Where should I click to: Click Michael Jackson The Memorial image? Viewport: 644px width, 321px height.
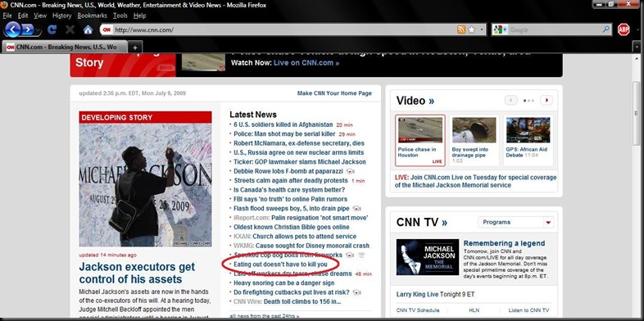[428, 257]
